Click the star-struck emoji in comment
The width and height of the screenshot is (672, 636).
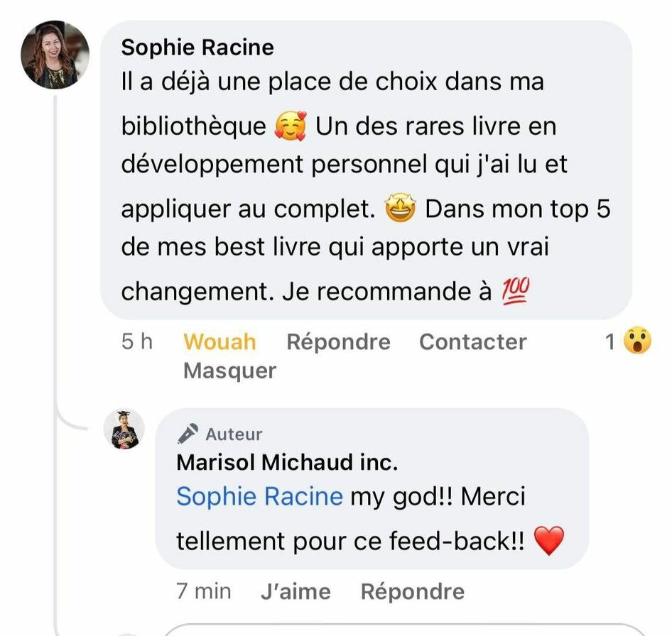click(x=400, y=209)
